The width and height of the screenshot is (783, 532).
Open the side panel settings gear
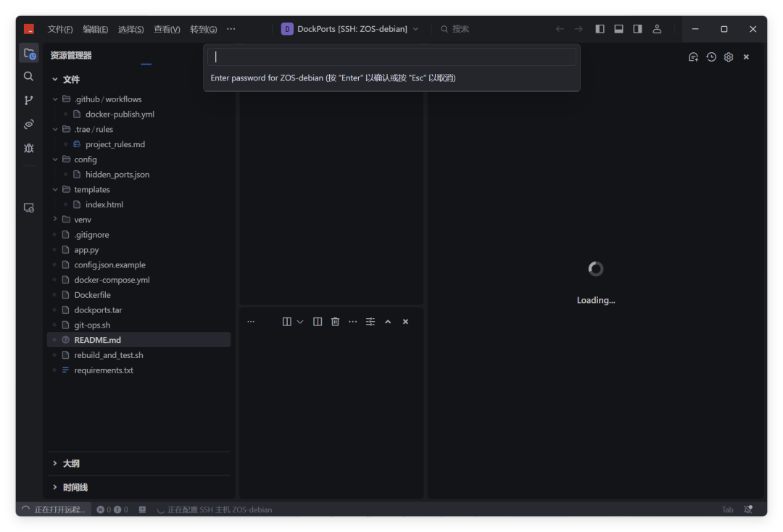729,57
